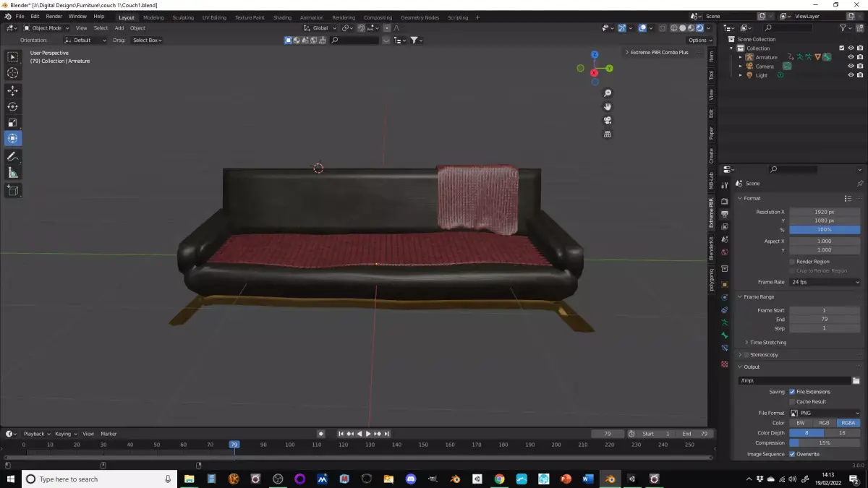The width and height of the screenshot is (868, 488).
Task: Click the Compression 15% slider
Action: click(825, 442)
